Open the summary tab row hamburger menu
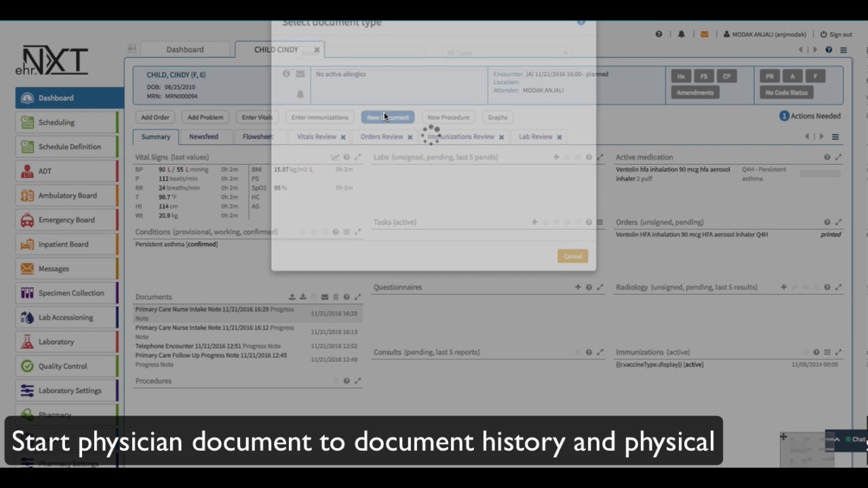Viewport: 868px width, 488px height. [835, 137]
